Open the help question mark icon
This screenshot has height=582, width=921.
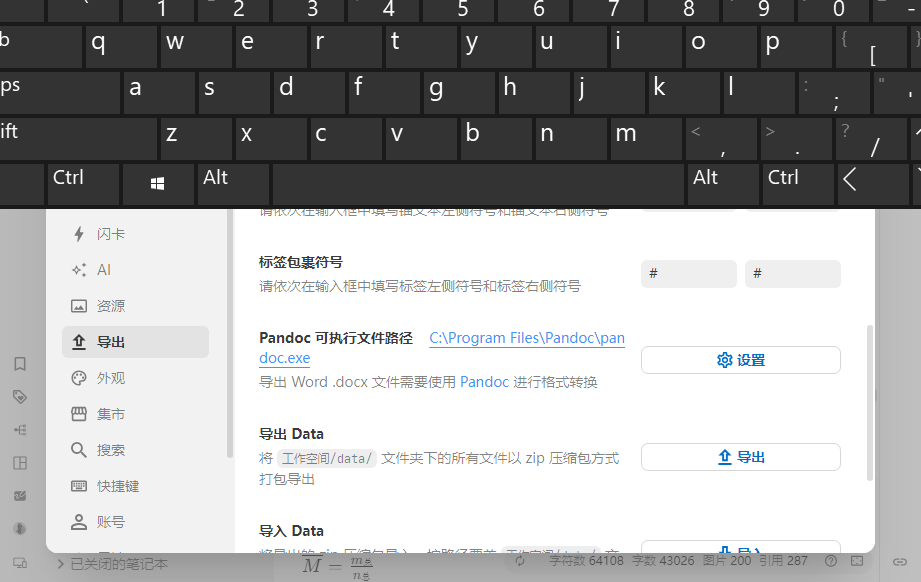[831, 561]
